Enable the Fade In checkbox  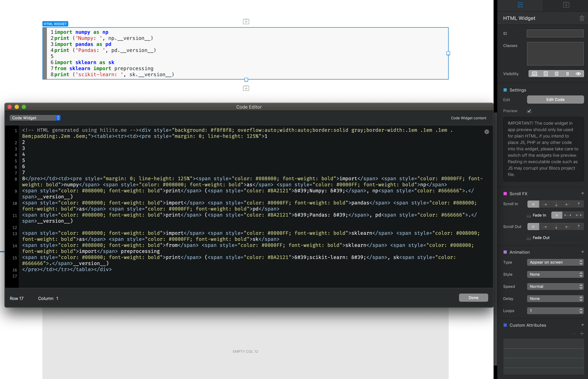tap(529, 215)
